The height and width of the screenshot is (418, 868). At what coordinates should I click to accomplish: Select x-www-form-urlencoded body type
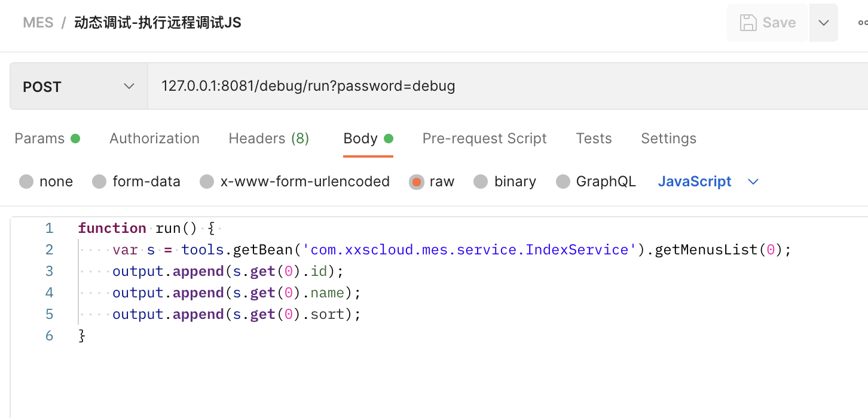[x=207, y=182]
